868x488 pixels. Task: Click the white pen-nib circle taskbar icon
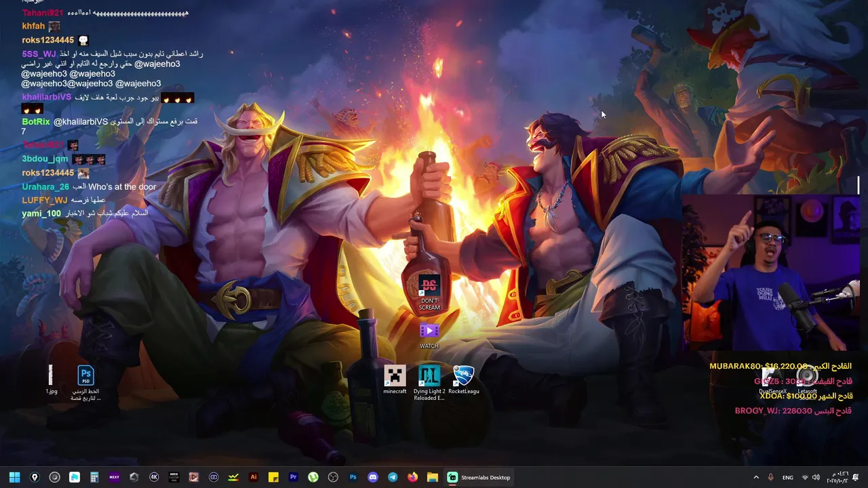[35, 477]
